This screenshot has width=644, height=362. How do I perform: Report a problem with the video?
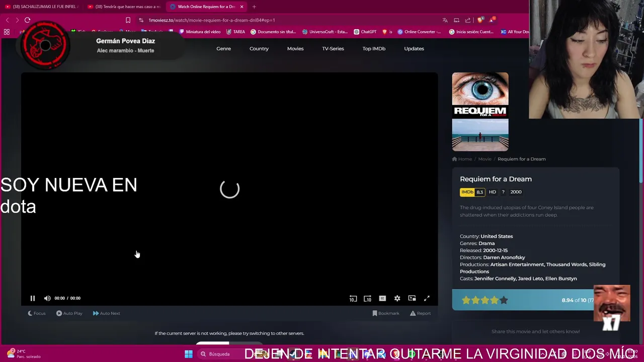coord(420,313)
